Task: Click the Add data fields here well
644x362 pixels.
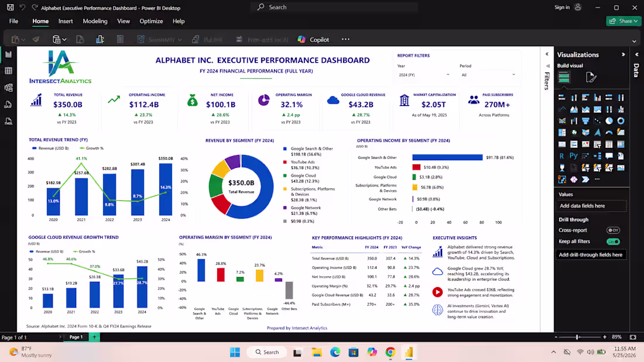Action: click(591, 206)
